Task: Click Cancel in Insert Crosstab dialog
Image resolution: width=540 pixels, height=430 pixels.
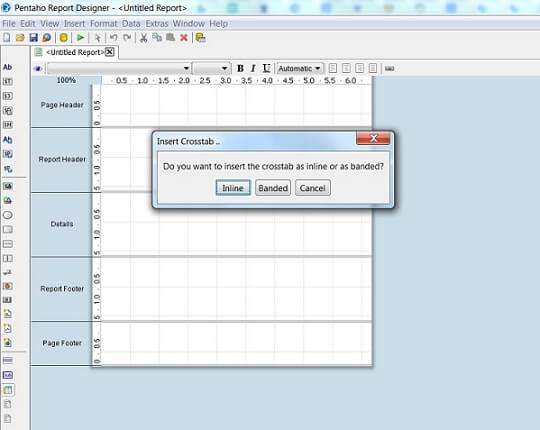Action: pyautogui.click(x=312, y=188)
